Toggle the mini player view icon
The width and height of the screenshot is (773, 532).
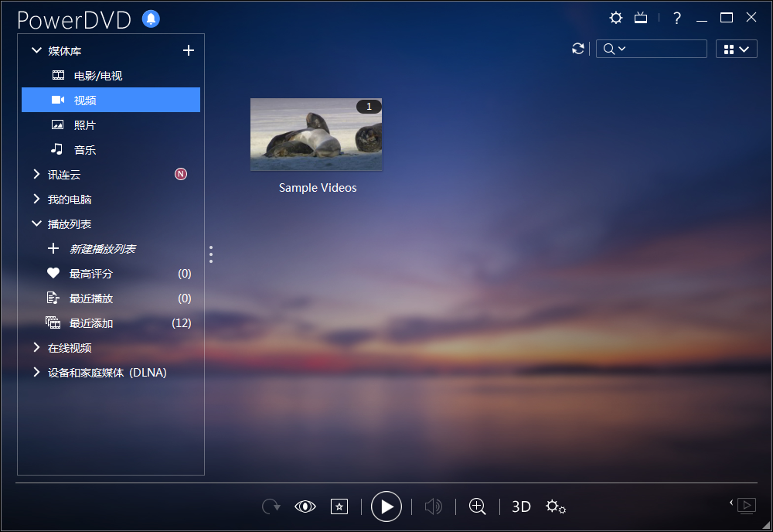click(x=746, y=506)
